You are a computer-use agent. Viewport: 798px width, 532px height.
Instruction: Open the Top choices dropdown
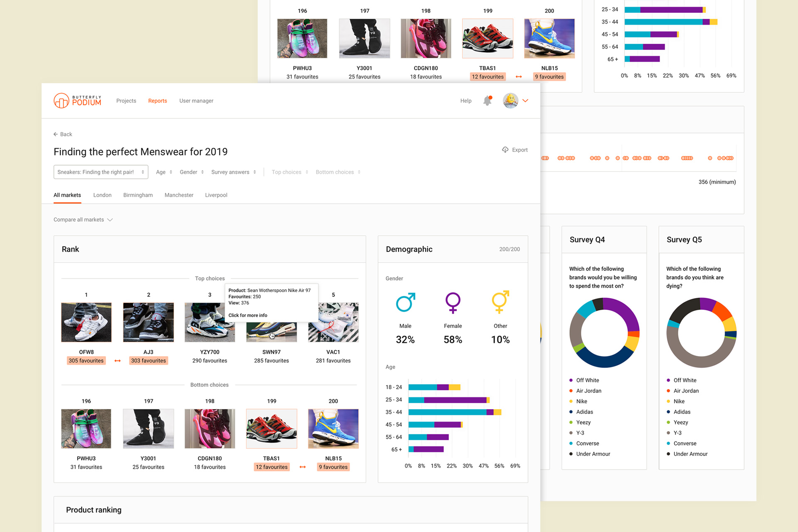click(290, 172)
